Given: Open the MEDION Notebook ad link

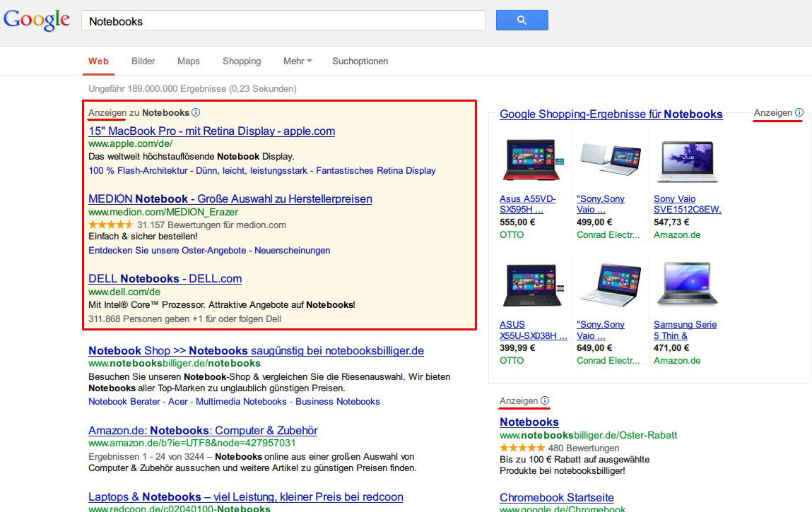Looking at the screenshot, I should tap(230, 198).
